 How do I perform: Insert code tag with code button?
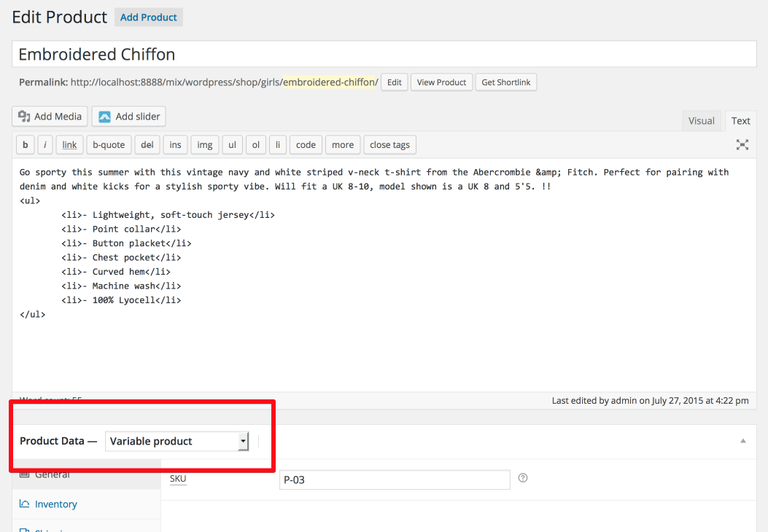[306, 145]
